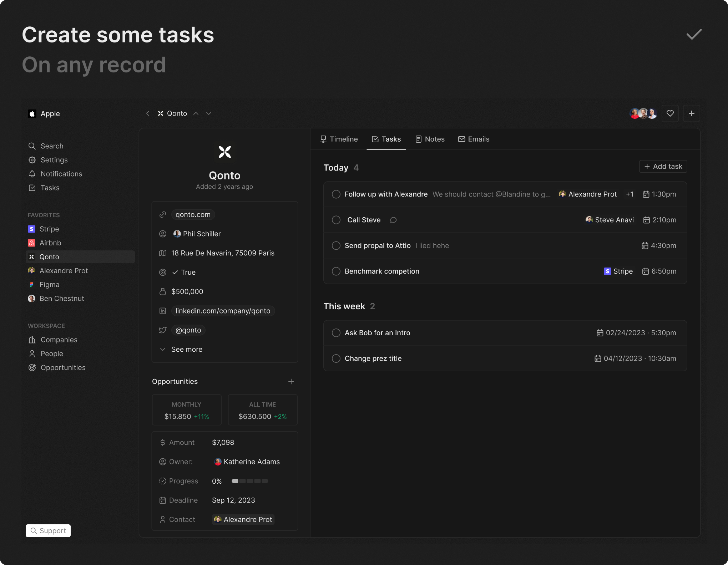Click the plus icon in the top-right header
The height and width of the screenshot is (565, 728).
pos(691,113)
